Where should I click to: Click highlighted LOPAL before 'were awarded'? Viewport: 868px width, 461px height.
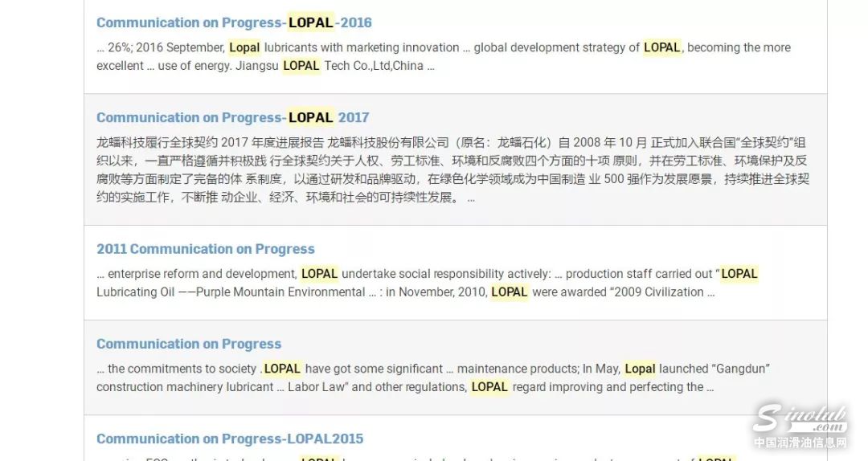(510, 292)
